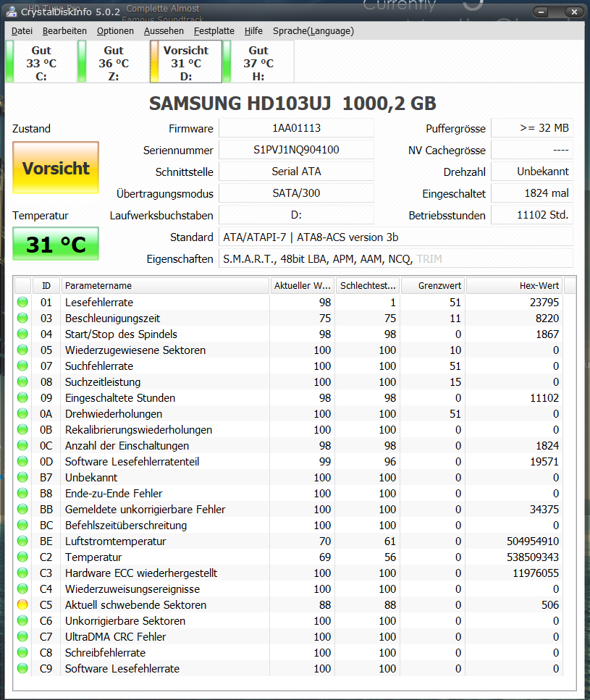Select hex value 538509343 in the Temperatur row
This screenshot has height=700, width=590.
tap(533, 557)
